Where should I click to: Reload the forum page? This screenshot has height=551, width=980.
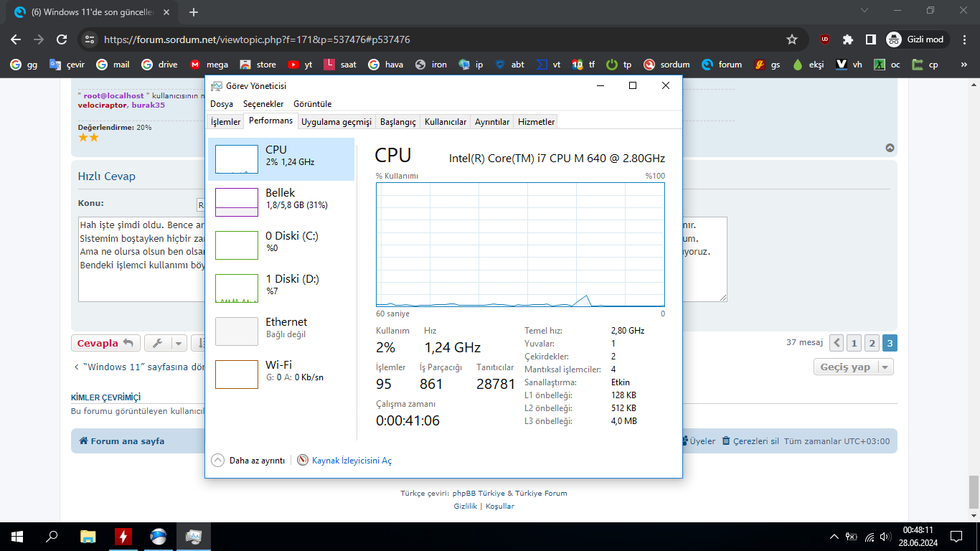click(x=62, y=39)
